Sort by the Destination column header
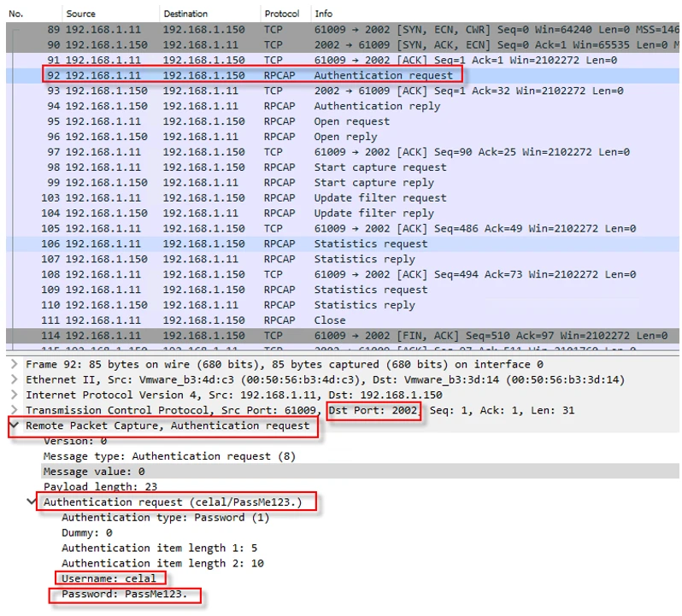The image size is (682, 616). (x=185, y=14)
